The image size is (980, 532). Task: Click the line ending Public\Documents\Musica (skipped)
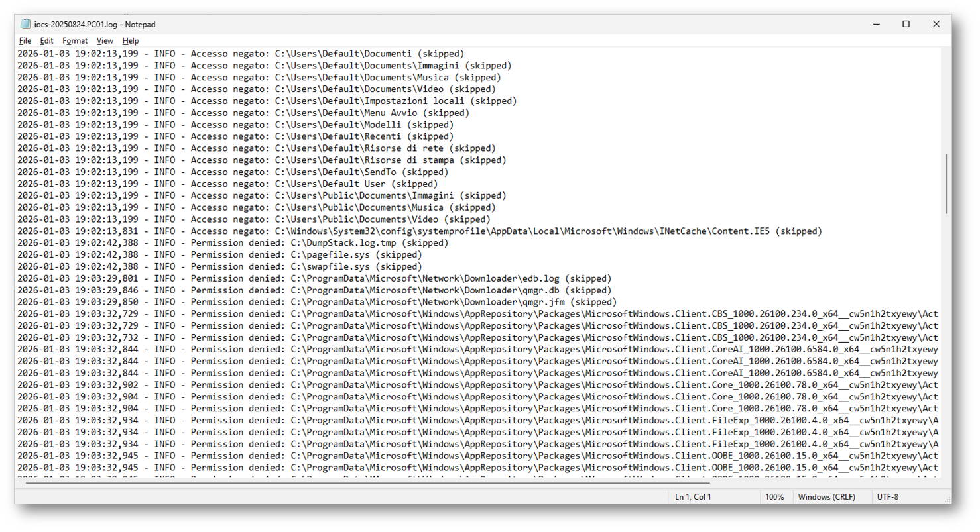256,208
